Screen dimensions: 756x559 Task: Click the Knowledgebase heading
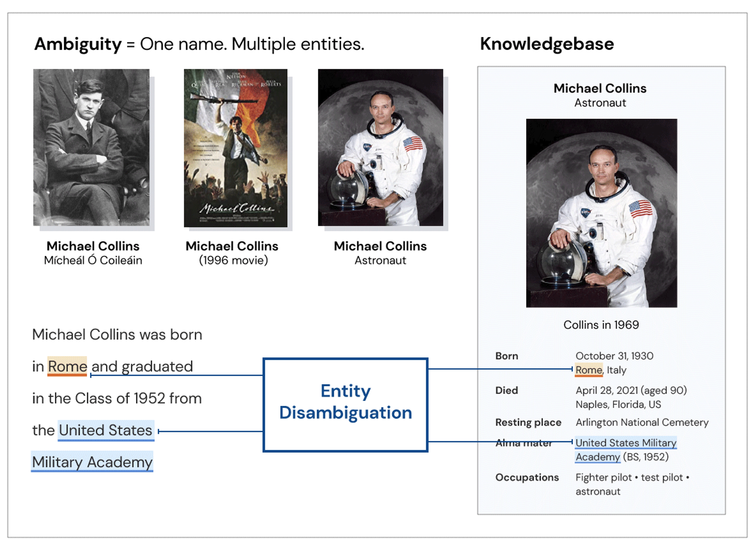[547, 44]
